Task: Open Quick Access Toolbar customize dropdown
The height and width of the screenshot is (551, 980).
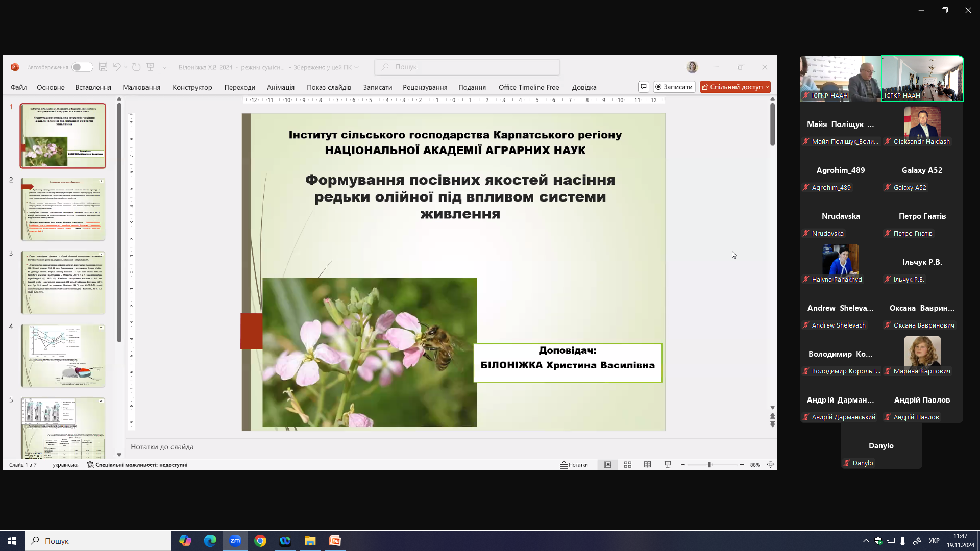Action: click(164, 67)
